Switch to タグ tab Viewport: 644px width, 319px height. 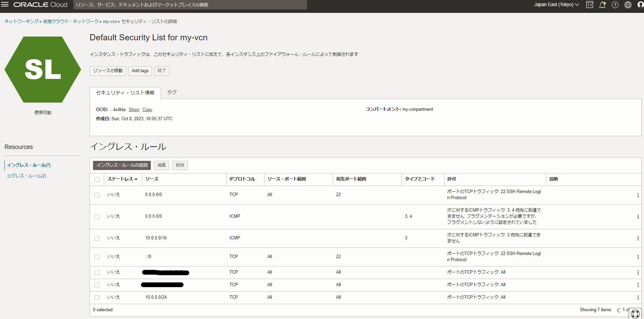(x=172, y=92)
